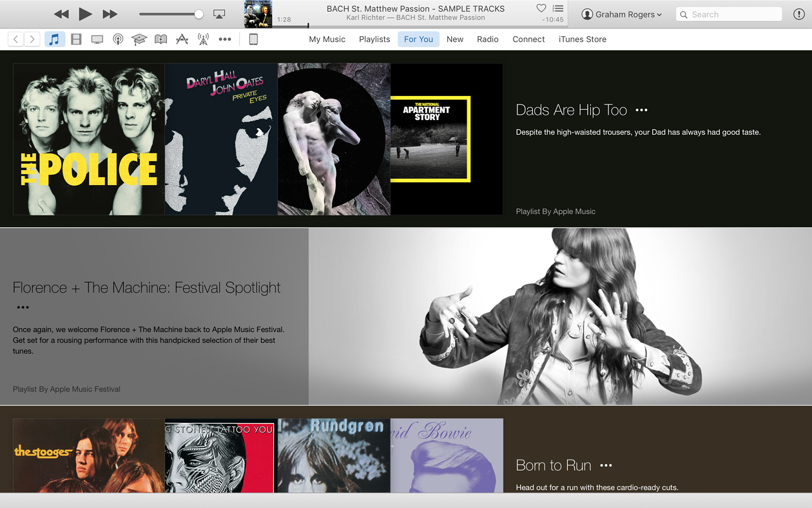Open the Connect tab
The height and width of the screenshot is (508, 812).
pos(528,39)
